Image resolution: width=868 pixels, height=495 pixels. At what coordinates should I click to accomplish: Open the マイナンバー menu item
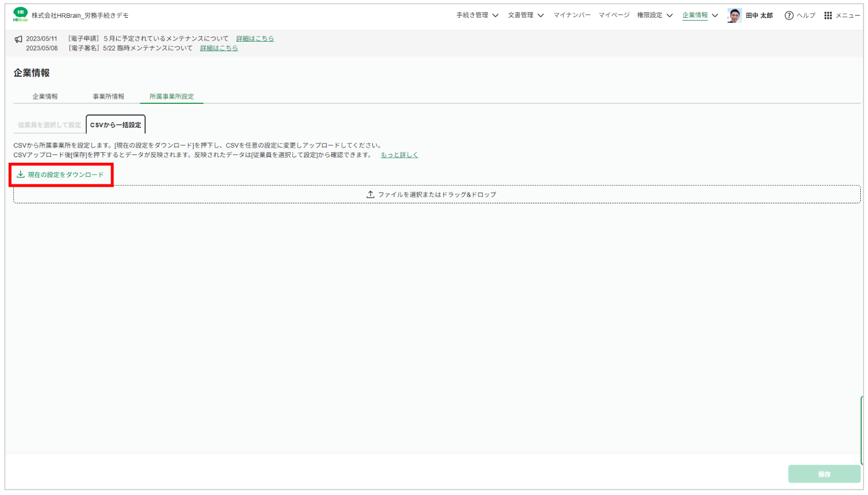coord(572,16)
